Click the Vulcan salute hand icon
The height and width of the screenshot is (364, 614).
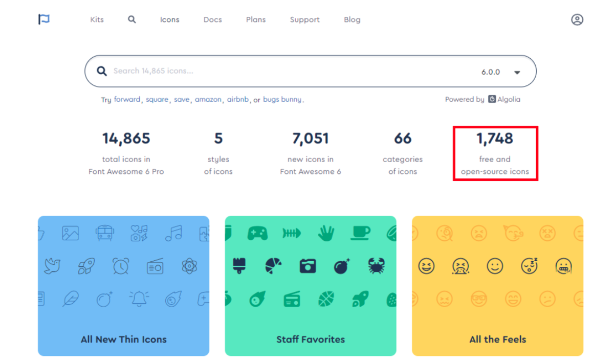pyautogui.click(x=326, y=234)
